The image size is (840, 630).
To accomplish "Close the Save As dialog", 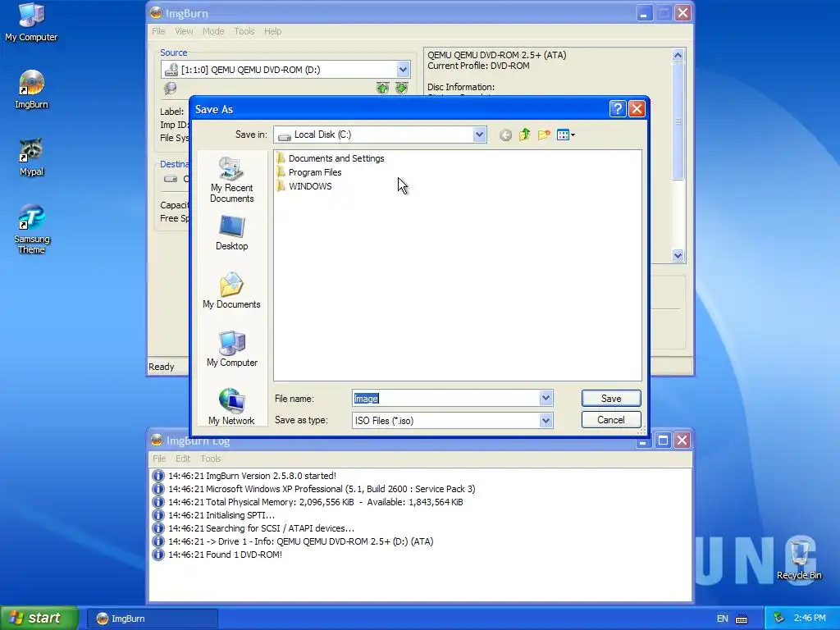I will pyautogui.click(x=637, y=109).
